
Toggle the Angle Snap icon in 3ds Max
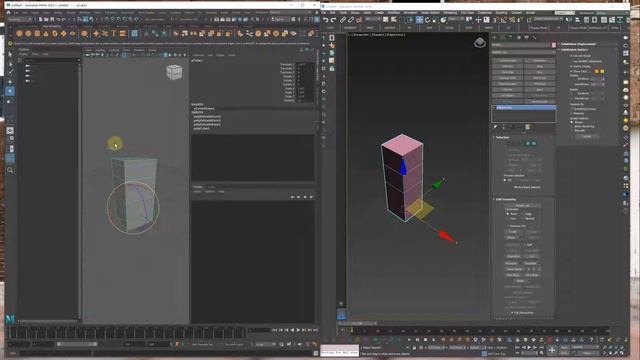coord(504,20)
